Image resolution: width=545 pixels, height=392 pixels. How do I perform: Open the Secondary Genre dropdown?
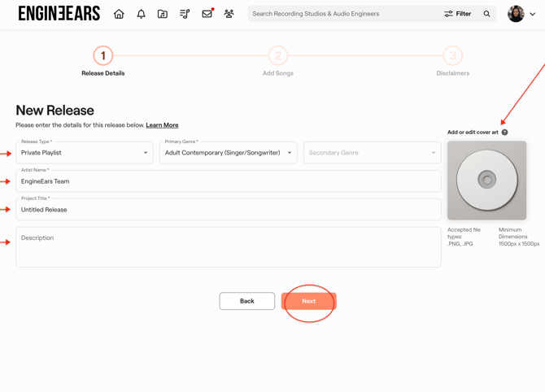pyautogui.click(x=373, y=153)
